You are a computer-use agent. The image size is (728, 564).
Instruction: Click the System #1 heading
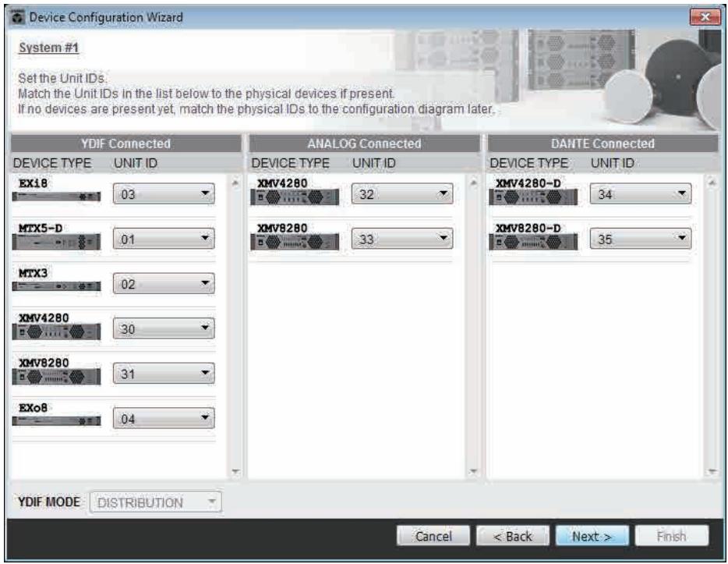click(49, 48)
